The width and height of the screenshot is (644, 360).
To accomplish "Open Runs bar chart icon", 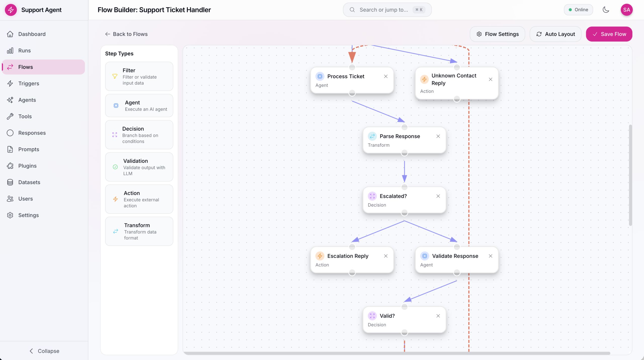I will pos(10,51).
